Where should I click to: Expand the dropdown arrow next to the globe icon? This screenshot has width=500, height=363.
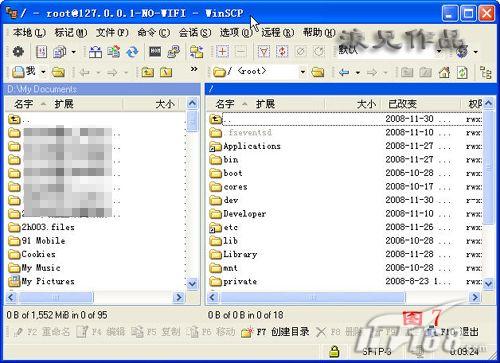click(475, 52)
